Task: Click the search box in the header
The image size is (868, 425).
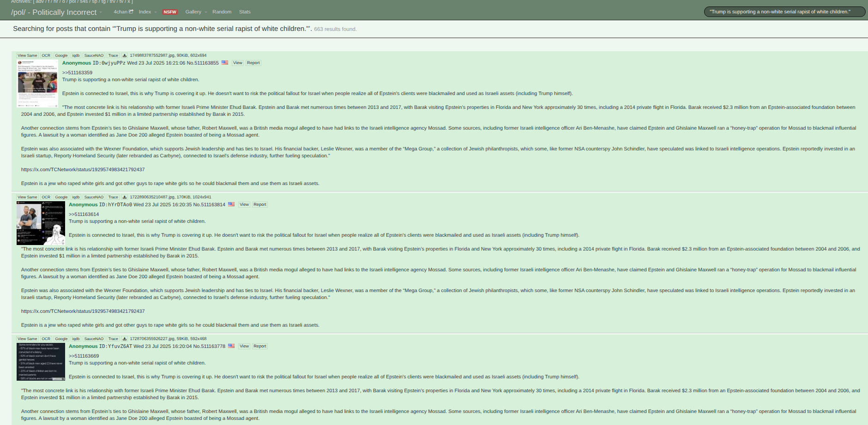Action: pos(784,12)
